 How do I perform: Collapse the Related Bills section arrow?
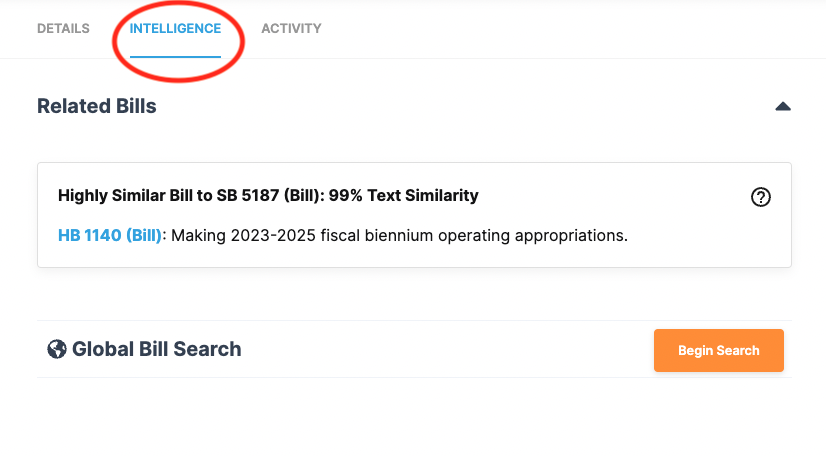point(783,106)
